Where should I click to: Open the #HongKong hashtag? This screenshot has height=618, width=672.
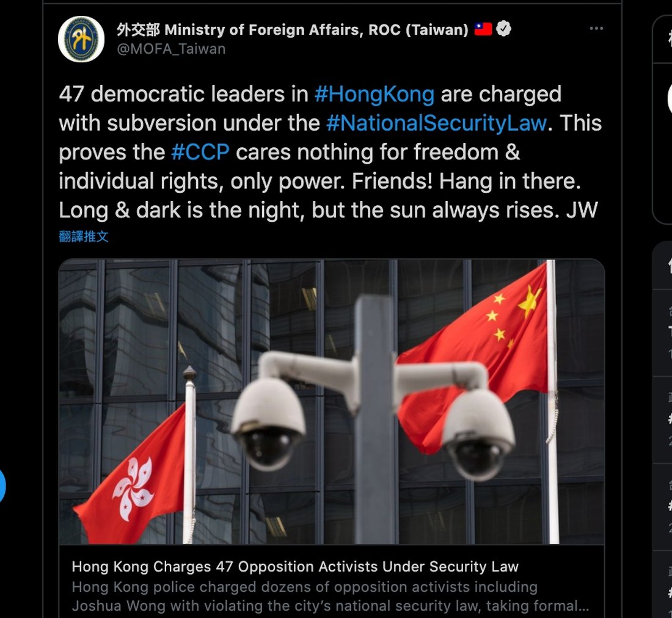click(374, 94)
